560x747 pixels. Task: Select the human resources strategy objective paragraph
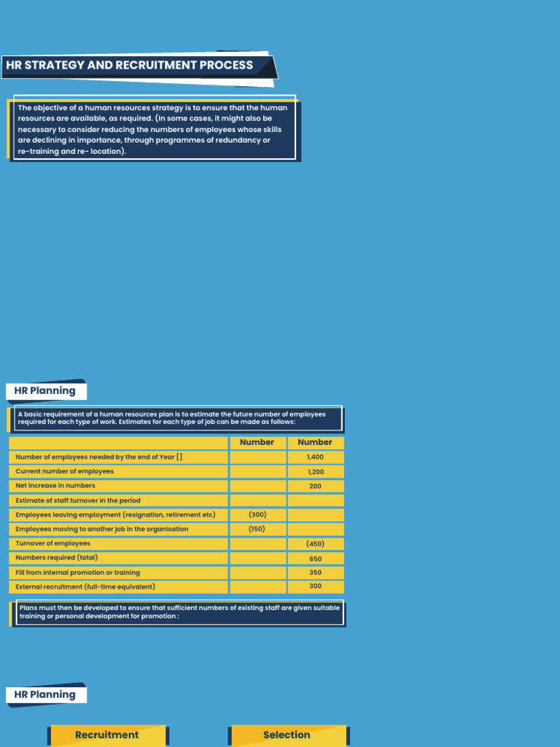153,129
